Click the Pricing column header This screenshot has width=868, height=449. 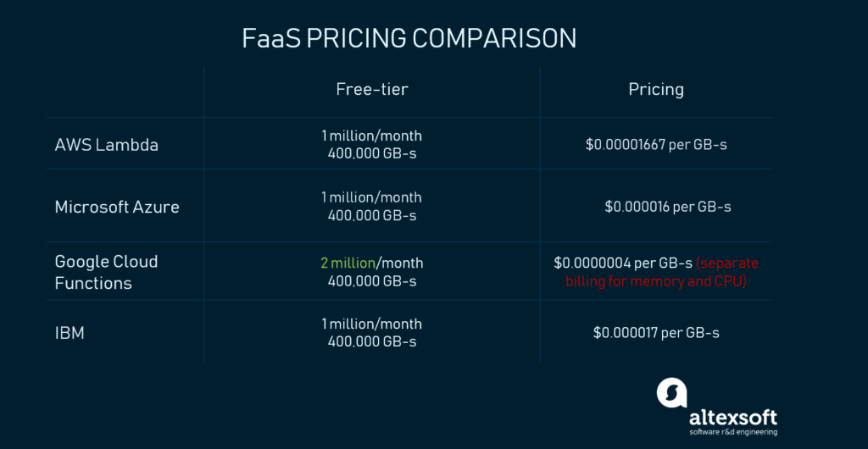click(655, 90)
